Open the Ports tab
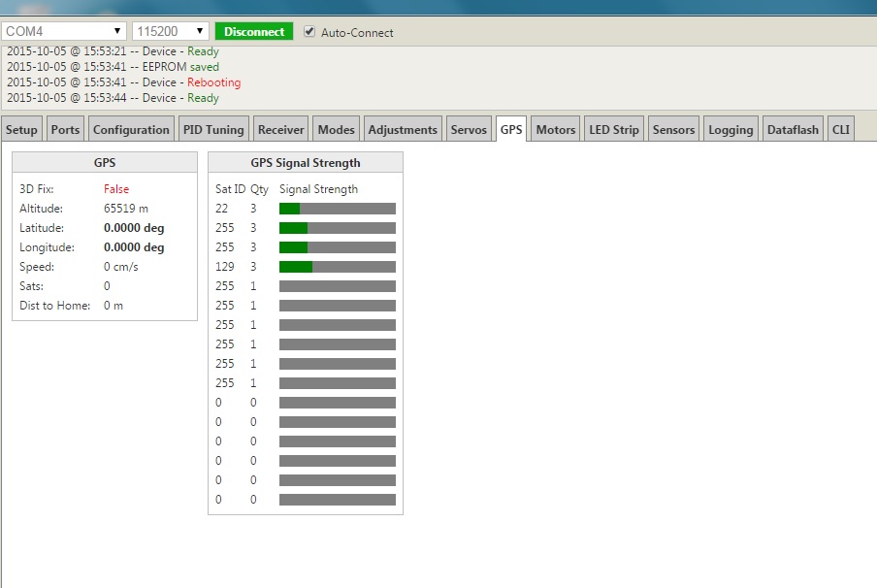This screenshot has width=877, height=588. [x=66, y=130]
